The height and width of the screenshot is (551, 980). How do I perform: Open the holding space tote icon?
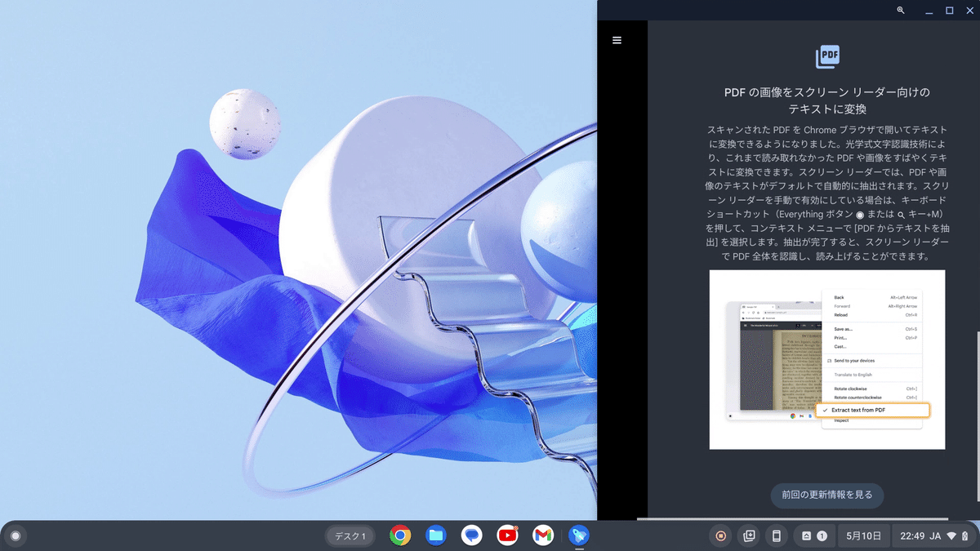(x=748, y=536)
